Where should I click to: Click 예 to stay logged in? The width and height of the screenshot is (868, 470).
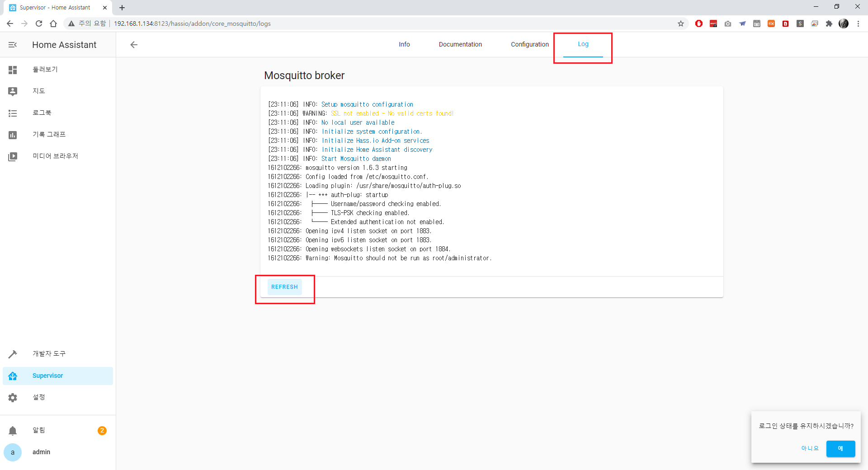(x=840, y=449)
